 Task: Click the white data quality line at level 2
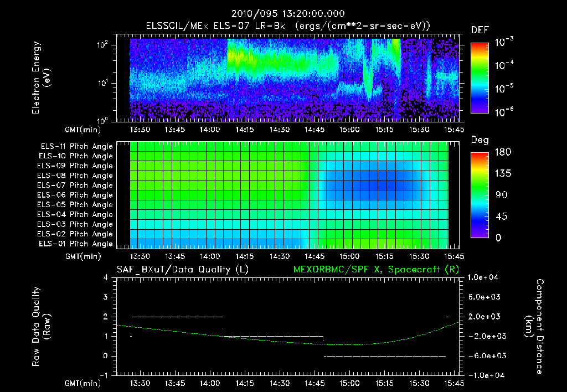click(178, 317)
